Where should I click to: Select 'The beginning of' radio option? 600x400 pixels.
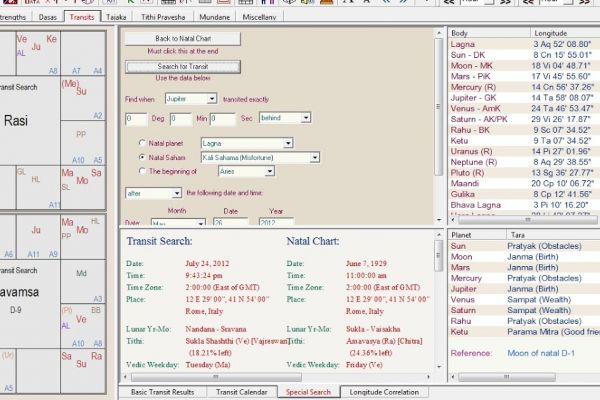(141, 172)
